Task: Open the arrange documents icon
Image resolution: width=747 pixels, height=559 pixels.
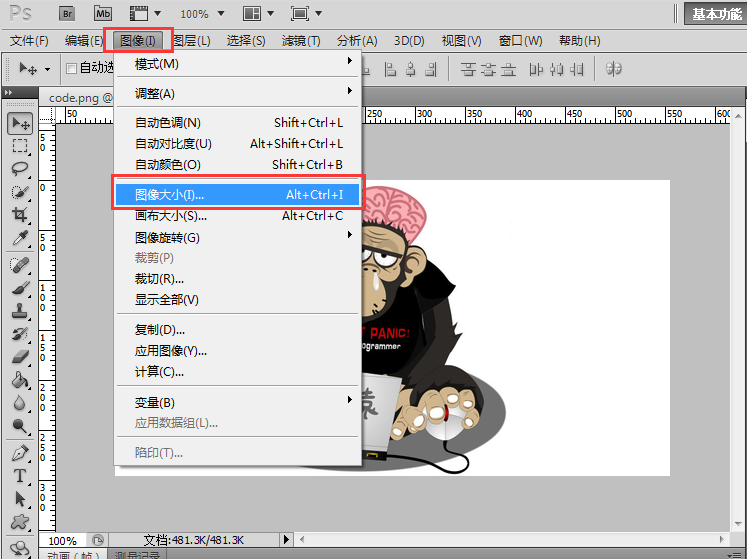Action: click(x=252, y=13)
